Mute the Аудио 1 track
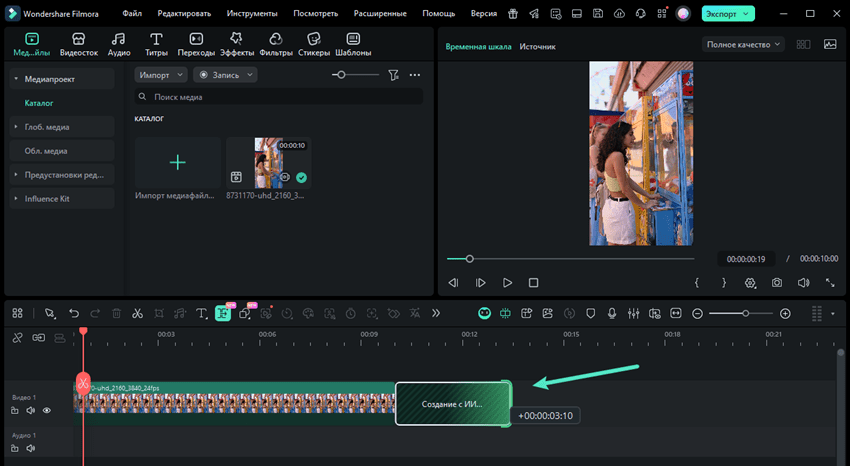 (x=30, y=449)
